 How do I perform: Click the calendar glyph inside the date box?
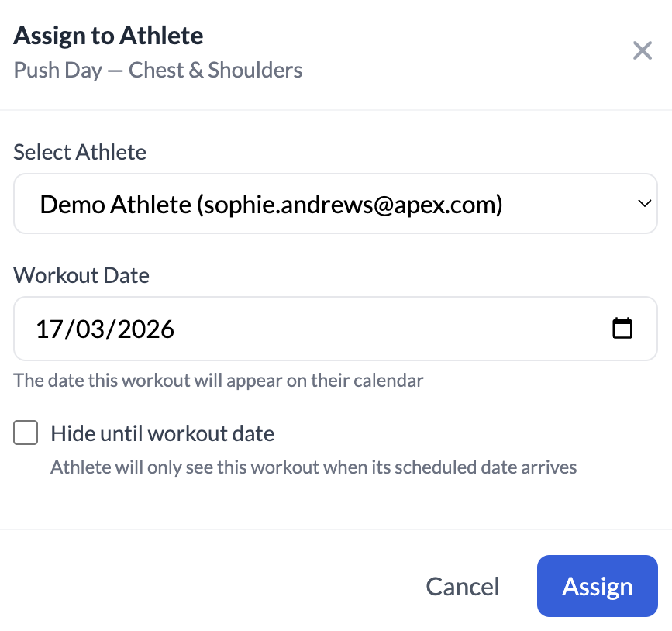pyautogui.click(x=623, y=328)
